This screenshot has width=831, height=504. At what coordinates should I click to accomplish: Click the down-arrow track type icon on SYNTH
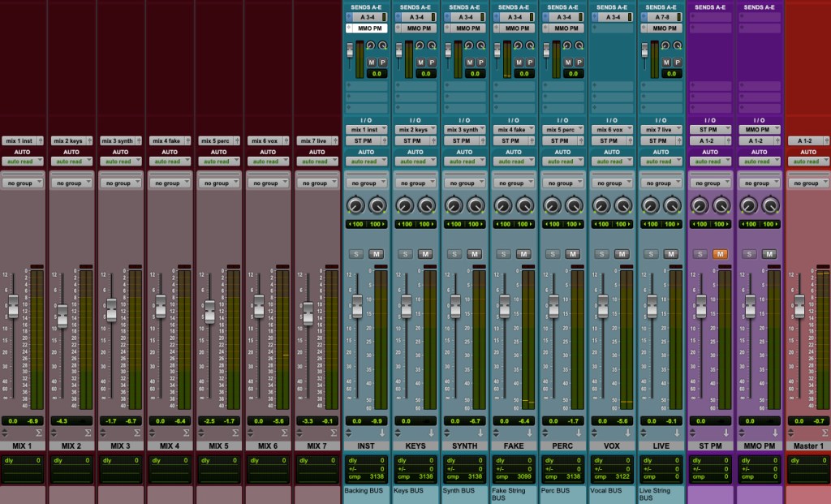tap(481, 433)
